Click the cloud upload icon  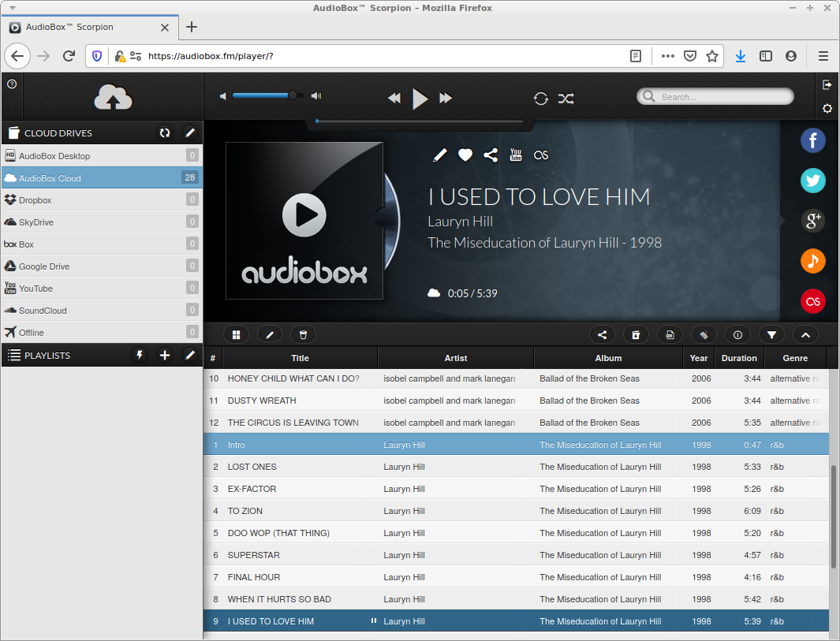click(x=113, y=98)
